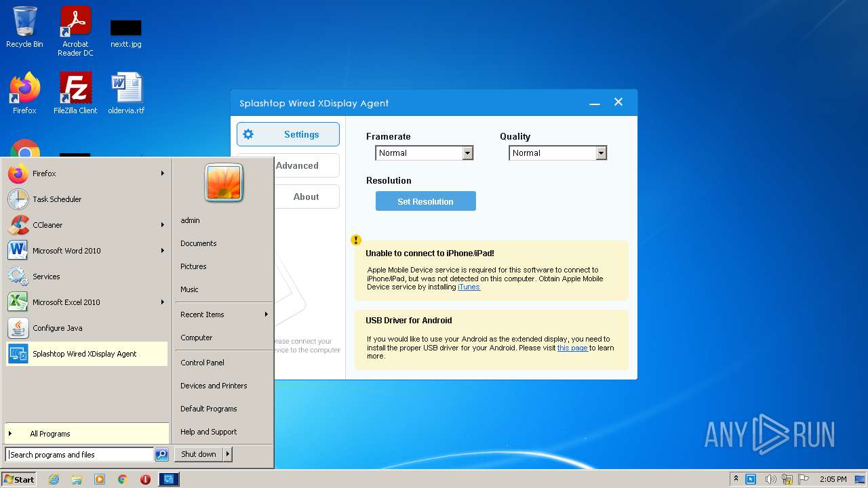Open the 'this page' USB driver link
The height and width of the screenshot is (488, 868).
pyautogui.click(x=572, y=348)
